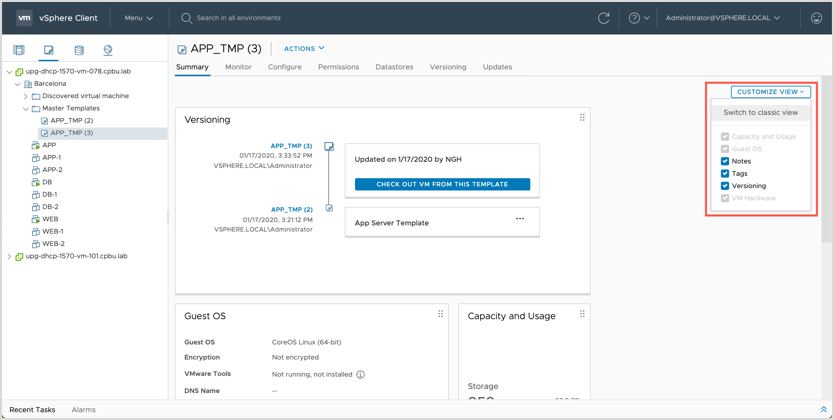Click the APP_TMP (2) version node icon
This screenshot has height=420, width=834.
329,208
